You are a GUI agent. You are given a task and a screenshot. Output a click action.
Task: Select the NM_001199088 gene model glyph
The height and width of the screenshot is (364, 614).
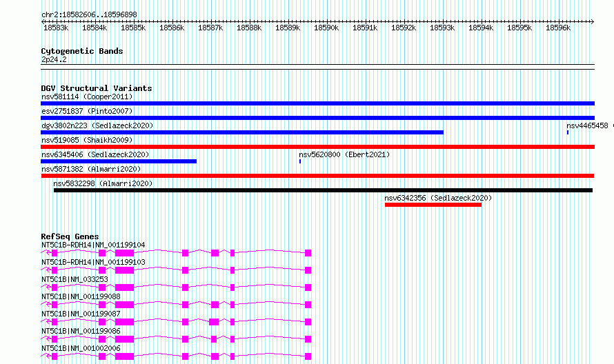point(176,305)
